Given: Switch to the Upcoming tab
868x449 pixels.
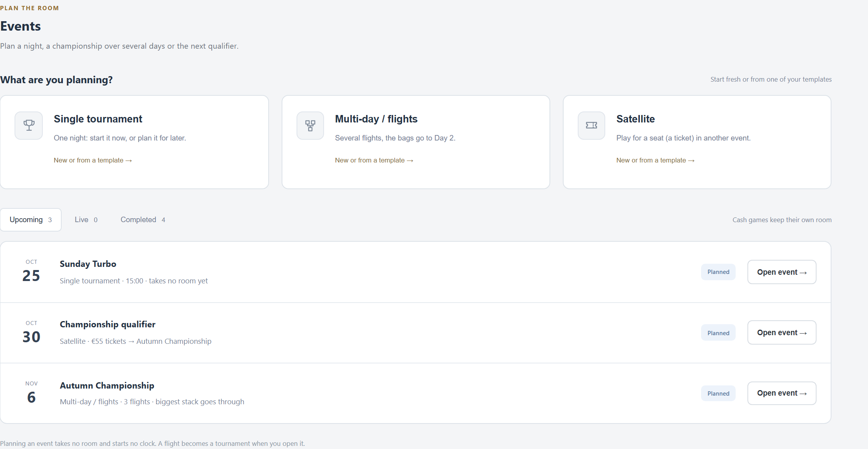Looking at the screenshot, I should 31,220.
